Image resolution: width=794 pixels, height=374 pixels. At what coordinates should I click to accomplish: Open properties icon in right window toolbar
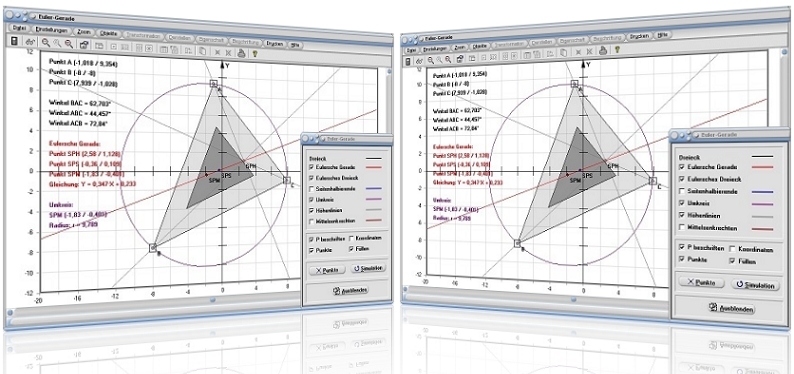[x=461, y=59]
